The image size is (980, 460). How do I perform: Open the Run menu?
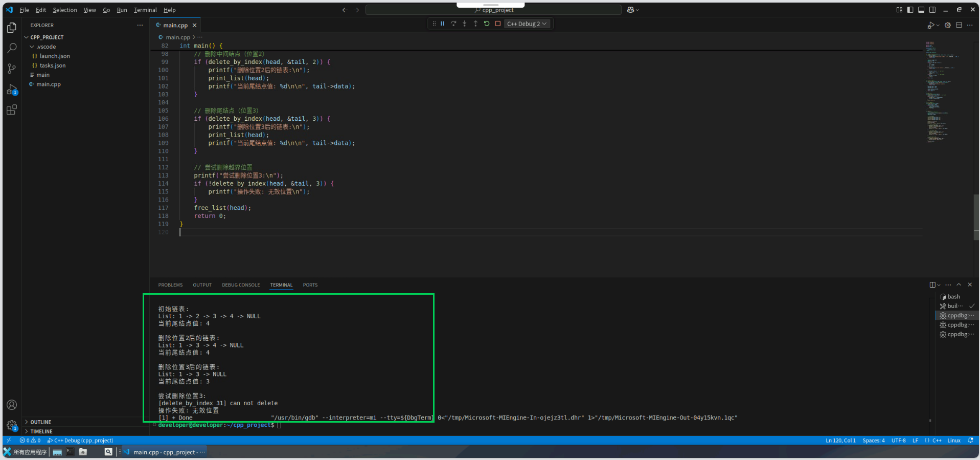pyautogui.click(x=122, y=10)
